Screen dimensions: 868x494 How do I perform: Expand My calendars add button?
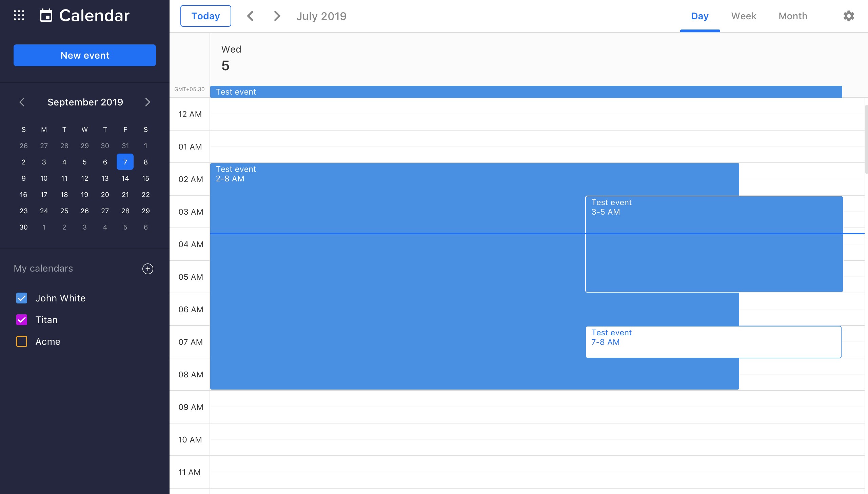148,268
